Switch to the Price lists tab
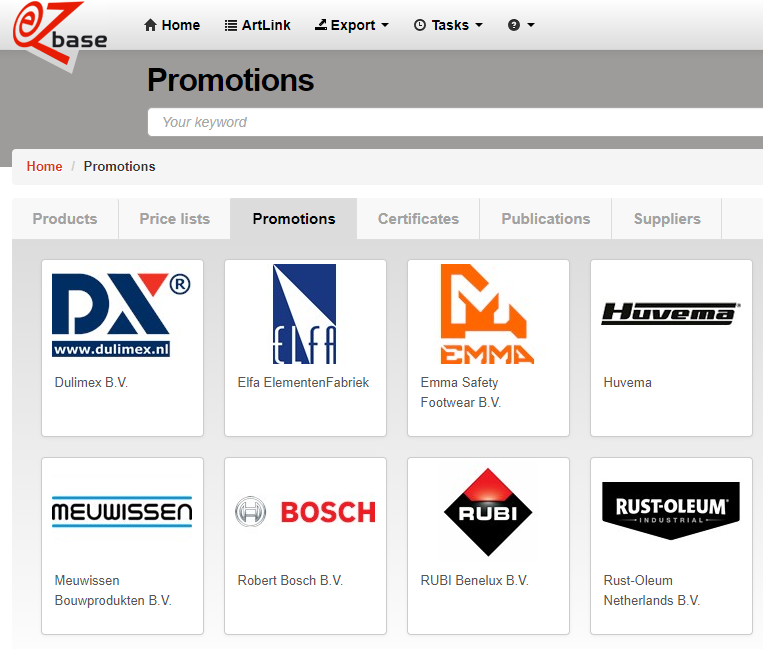The image size is (763, 649). click(x=175, y=219)
